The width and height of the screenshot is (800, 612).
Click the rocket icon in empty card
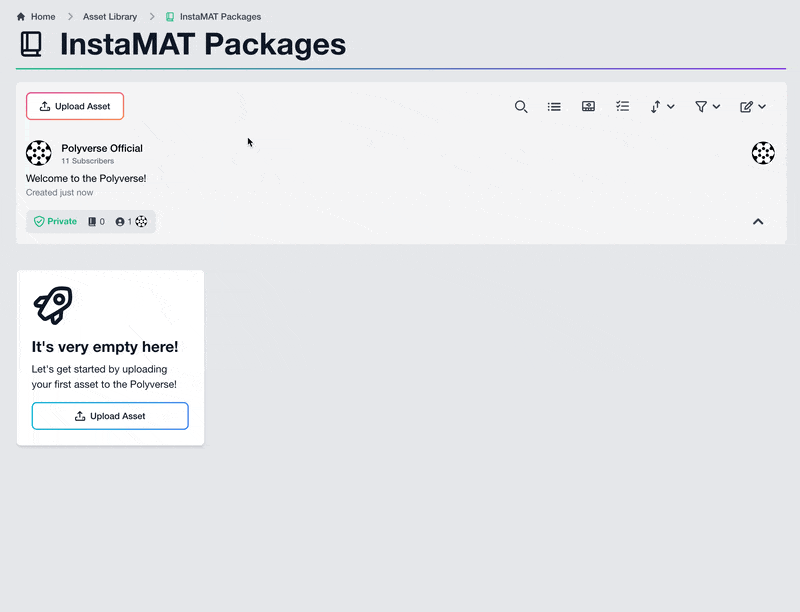click(53, 305)
